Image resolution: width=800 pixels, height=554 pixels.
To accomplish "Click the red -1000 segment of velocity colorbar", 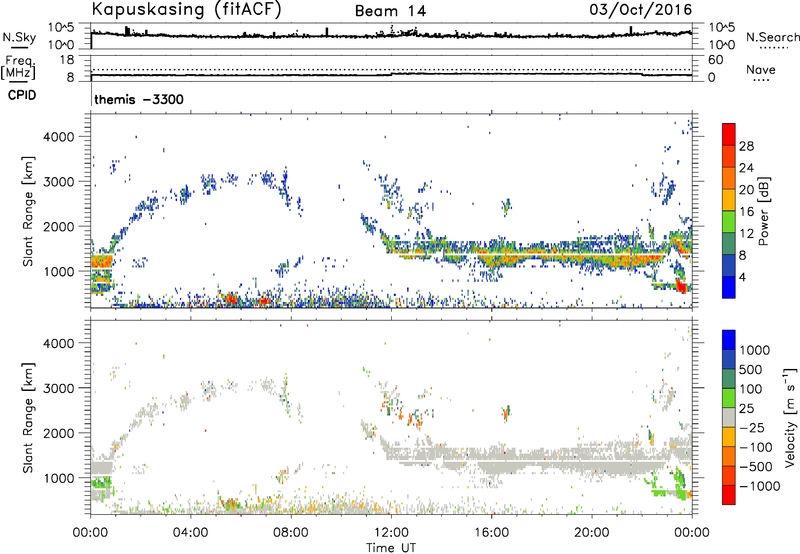I will 729,495.
